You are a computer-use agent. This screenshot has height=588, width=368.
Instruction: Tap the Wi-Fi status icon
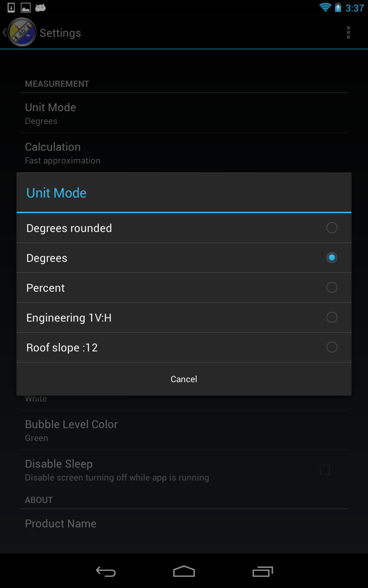tap(325, 8)
